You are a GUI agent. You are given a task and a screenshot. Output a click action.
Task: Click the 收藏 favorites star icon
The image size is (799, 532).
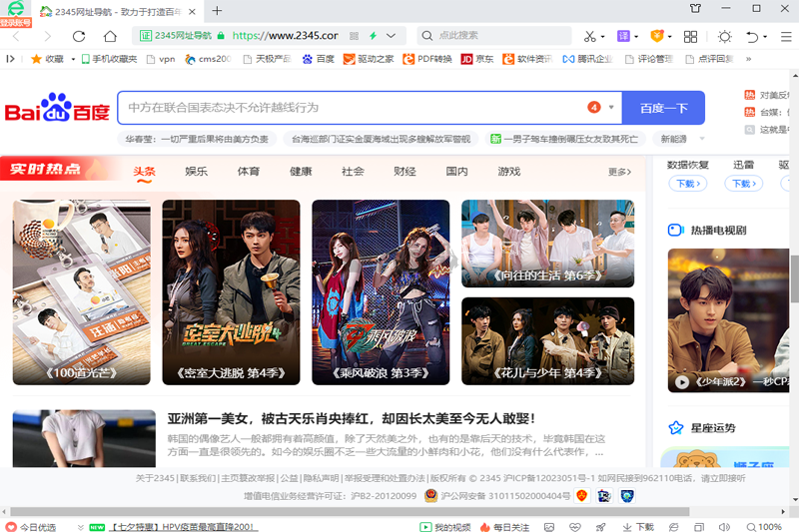37,59
